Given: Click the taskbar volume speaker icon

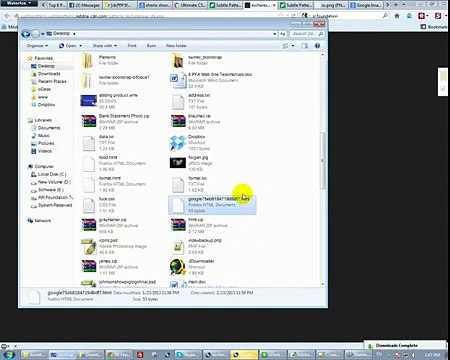Looking at the screenshot, I should point(414,355).
